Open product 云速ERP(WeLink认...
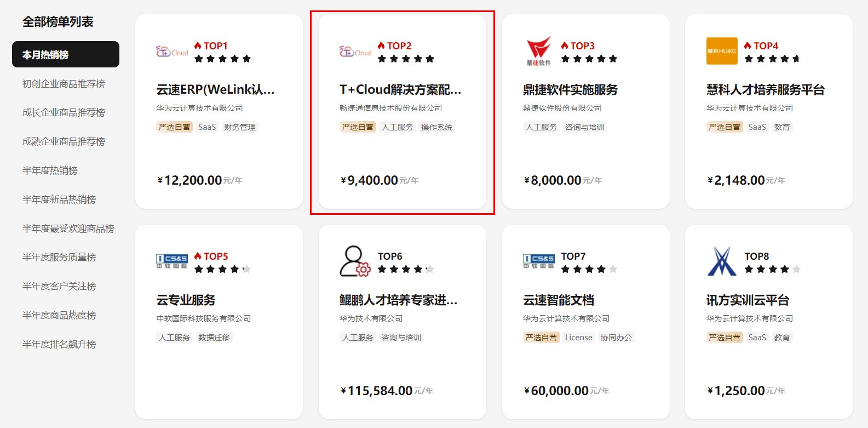Image resolution: width=868 pixels, height=428 pixels. pos(215,89)
